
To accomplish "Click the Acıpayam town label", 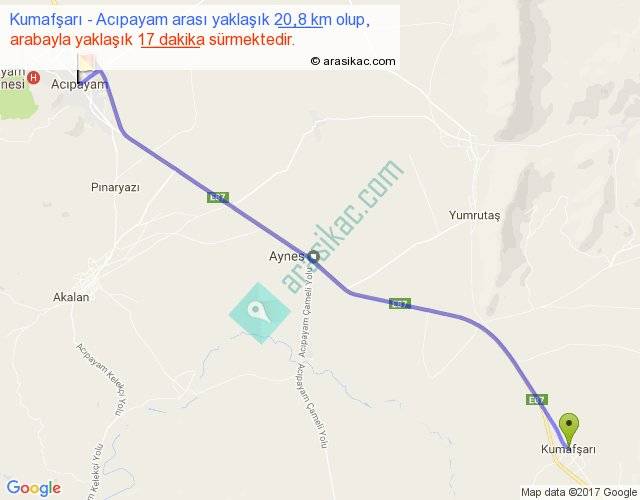I will point(80,84).
